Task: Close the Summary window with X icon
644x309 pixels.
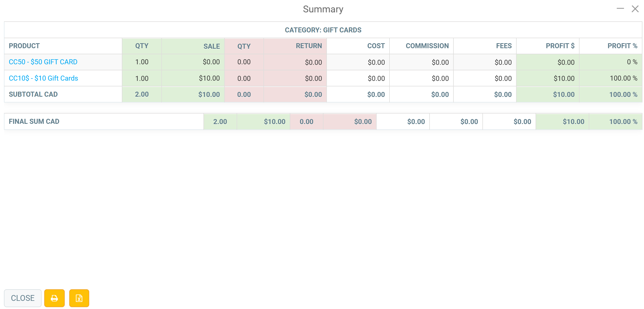Action: tap(635, 9)
